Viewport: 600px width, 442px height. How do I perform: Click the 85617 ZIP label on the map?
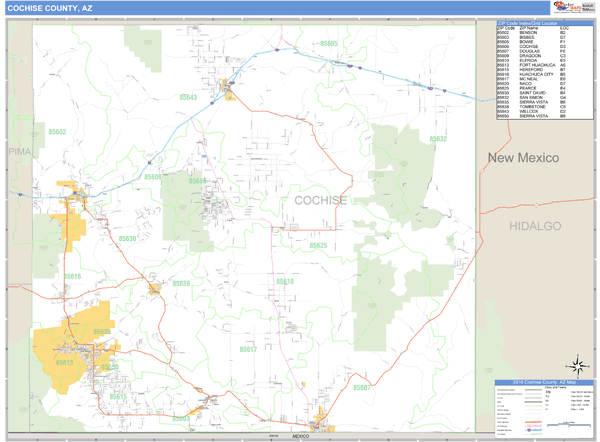[248, 349]
